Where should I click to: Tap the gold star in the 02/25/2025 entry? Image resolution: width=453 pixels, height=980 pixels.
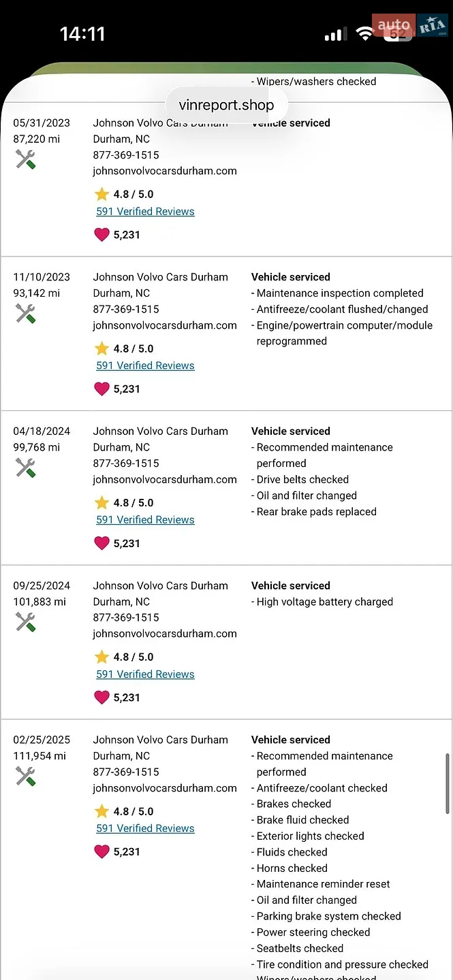102,811
